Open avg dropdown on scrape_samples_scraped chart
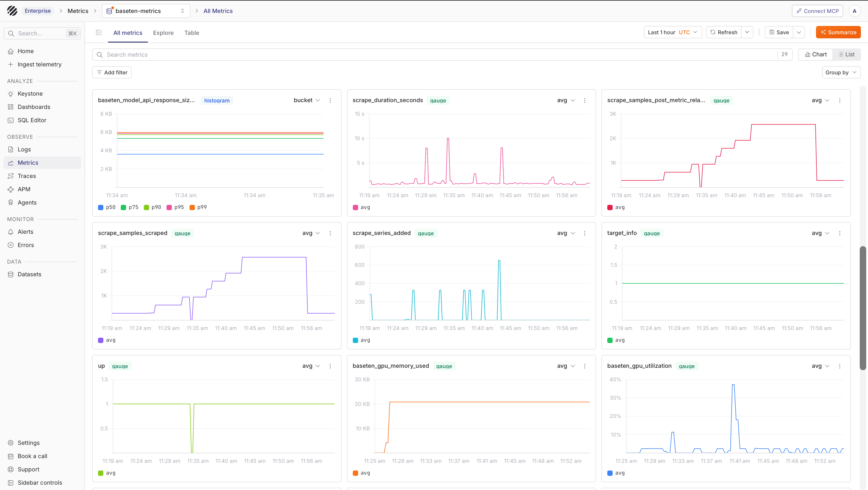 [311, 233]
